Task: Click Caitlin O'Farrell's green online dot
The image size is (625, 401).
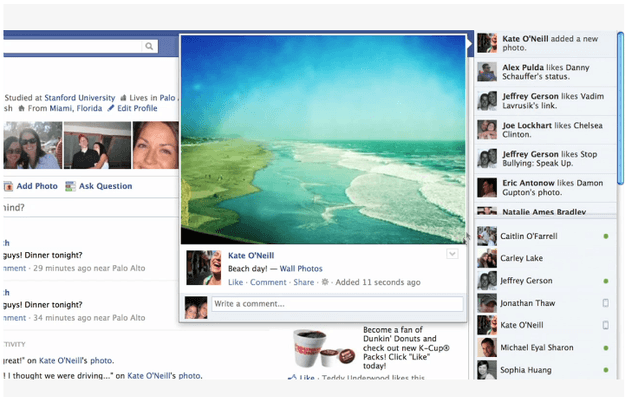Action: [x=606, y=236]
